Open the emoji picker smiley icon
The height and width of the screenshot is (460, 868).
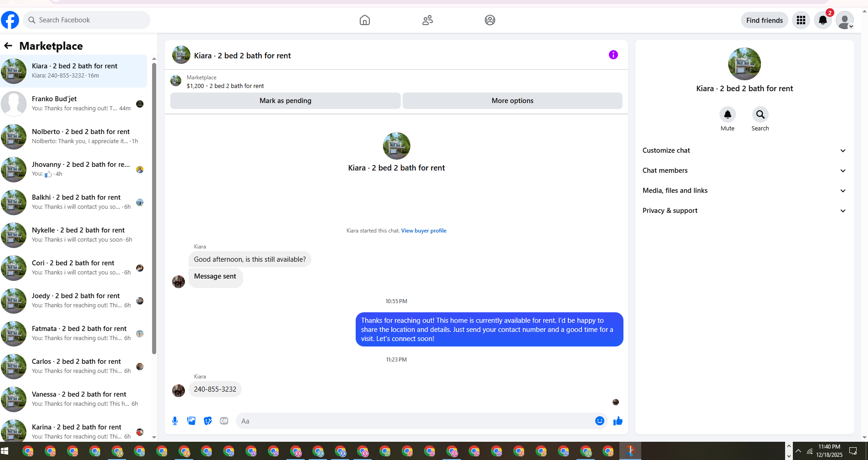[x=600, y=421]
